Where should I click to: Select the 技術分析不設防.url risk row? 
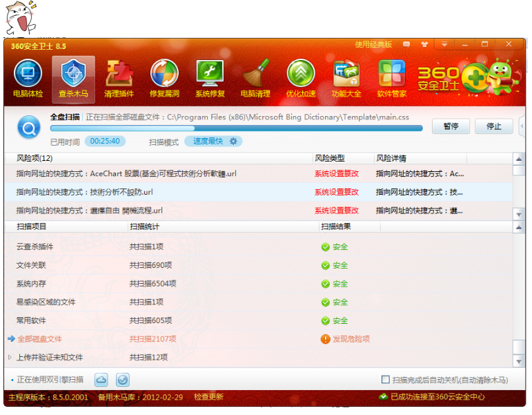259,192
